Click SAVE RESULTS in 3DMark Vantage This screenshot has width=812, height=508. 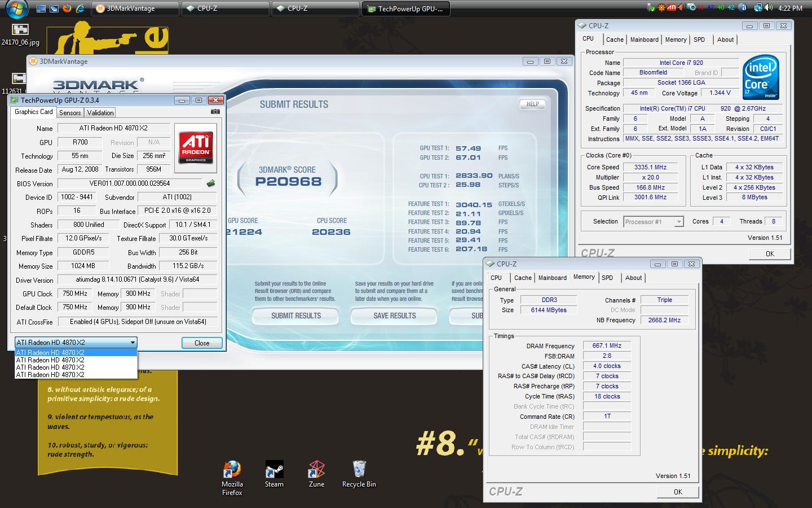click(x=394, y=316)
